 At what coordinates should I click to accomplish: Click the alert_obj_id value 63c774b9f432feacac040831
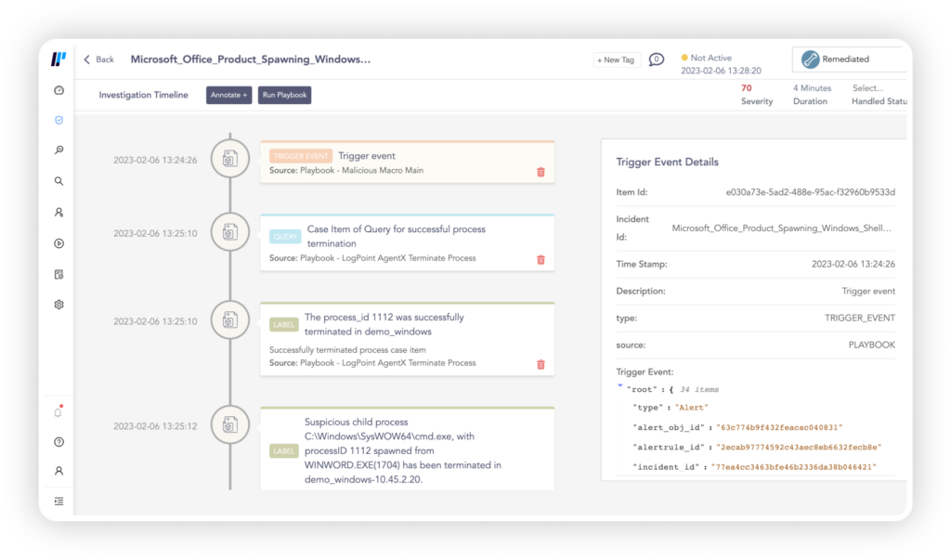click(779, 428)
